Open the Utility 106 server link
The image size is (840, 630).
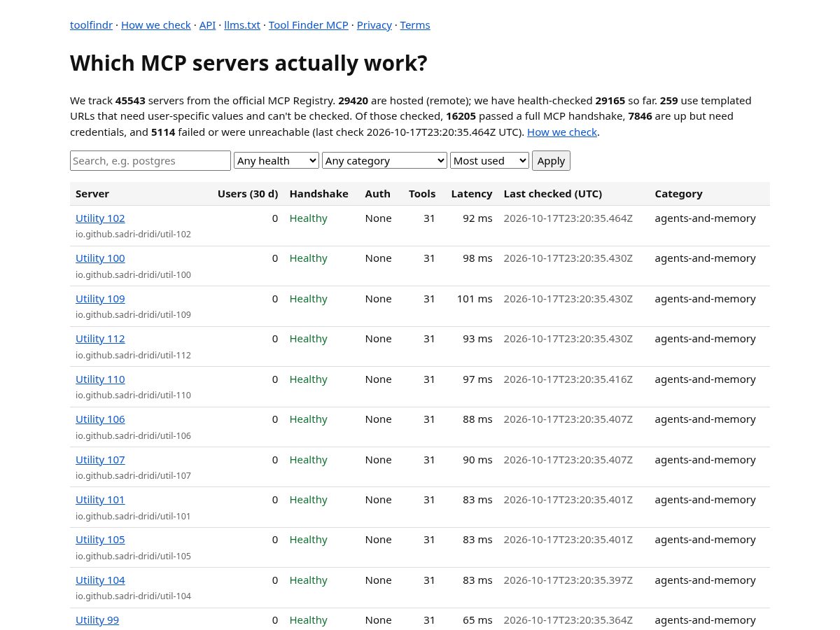point(100,419)
